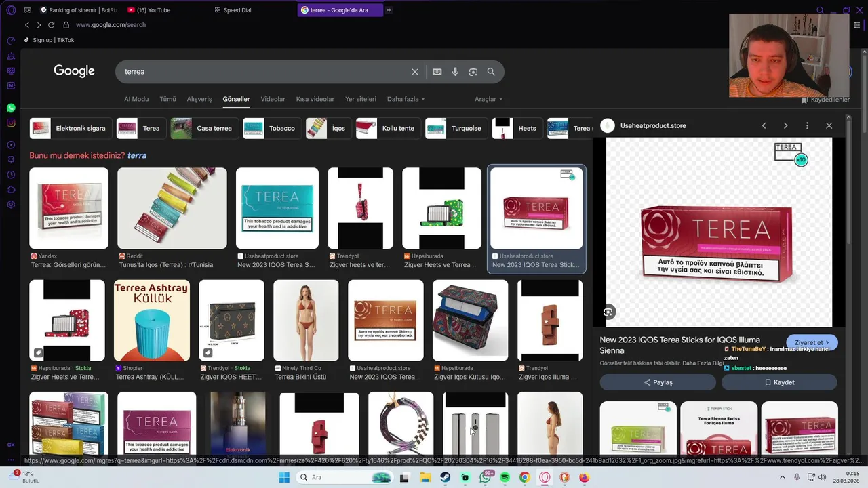Show hidden system tray icons chevron

pos(783,477)
